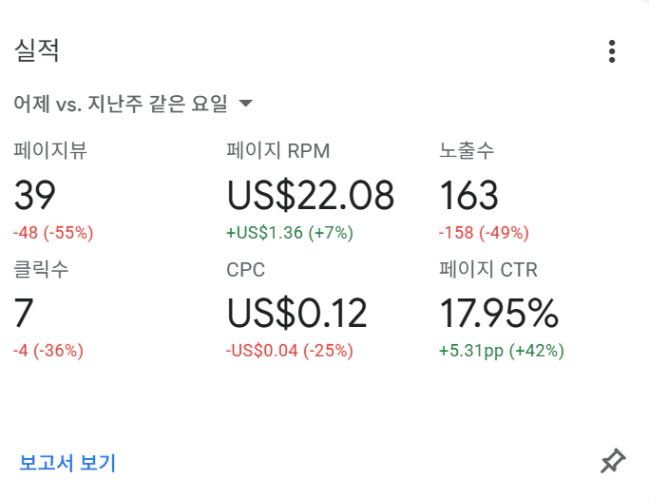Click the 페이지뷰 metric label
Viewport: 649px width, 499px height.
(x=51, y=152)
